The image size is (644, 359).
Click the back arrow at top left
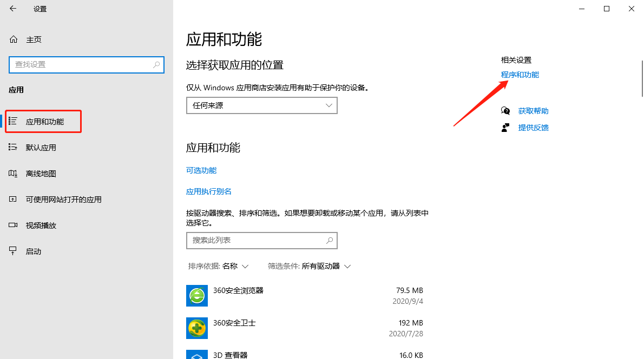coord(12,9)
